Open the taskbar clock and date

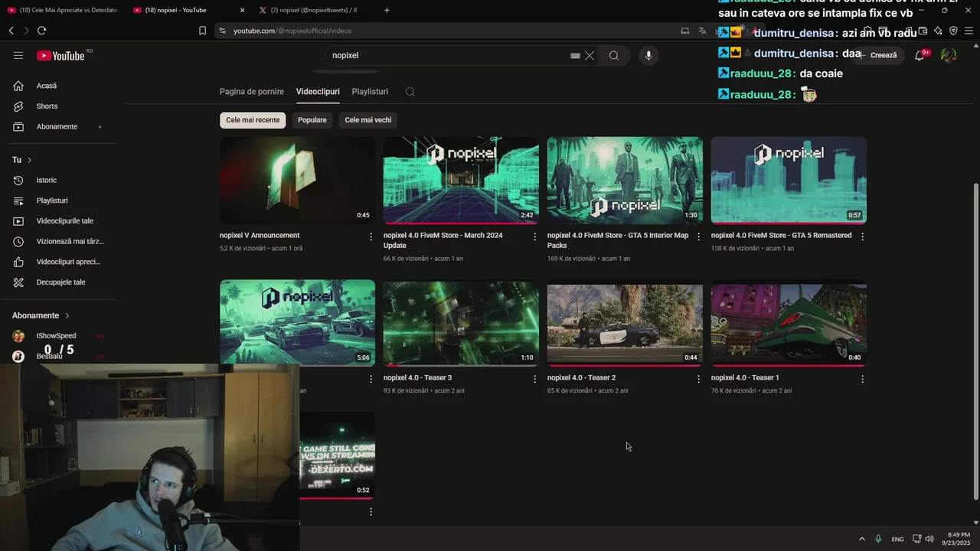click(956, 539)
